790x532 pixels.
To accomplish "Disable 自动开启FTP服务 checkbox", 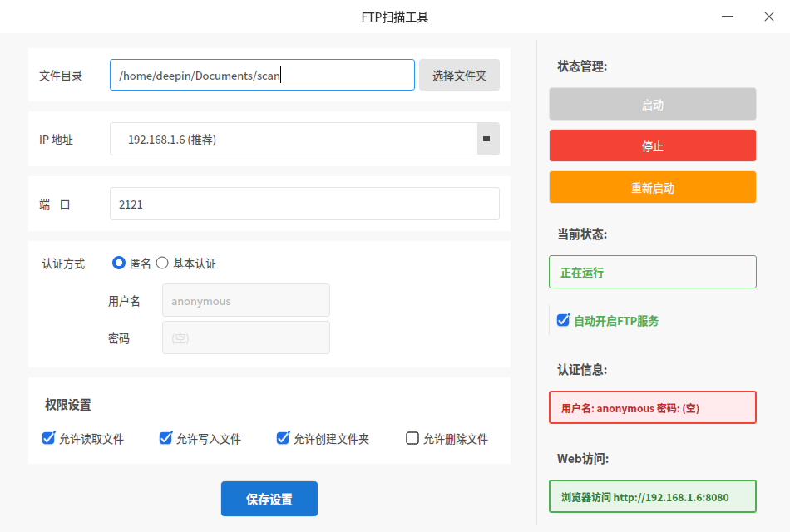I will coord(563,320).
